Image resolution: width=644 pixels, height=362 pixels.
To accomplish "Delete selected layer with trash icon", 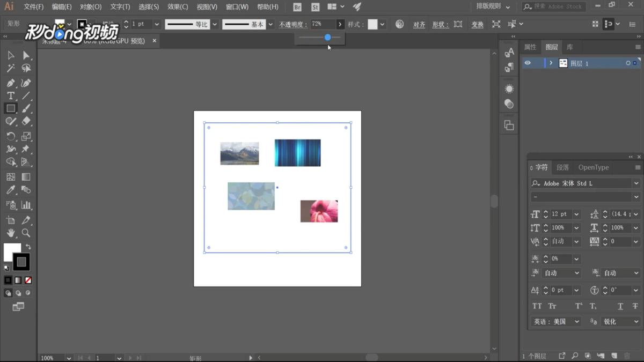I will 626,356.
